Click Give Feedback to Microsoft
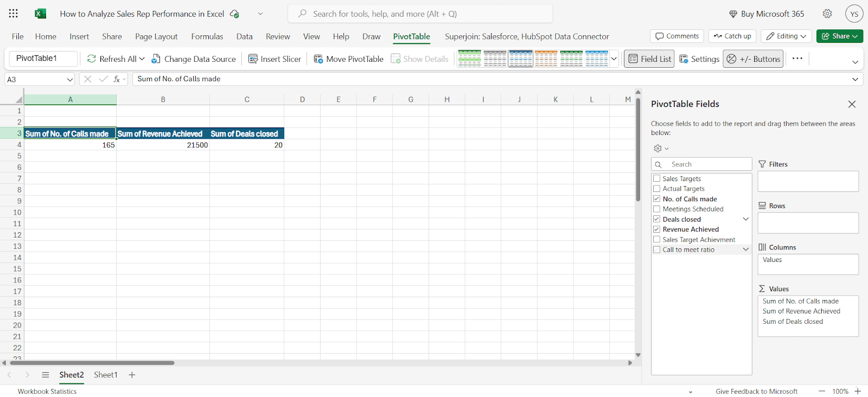 756,391
